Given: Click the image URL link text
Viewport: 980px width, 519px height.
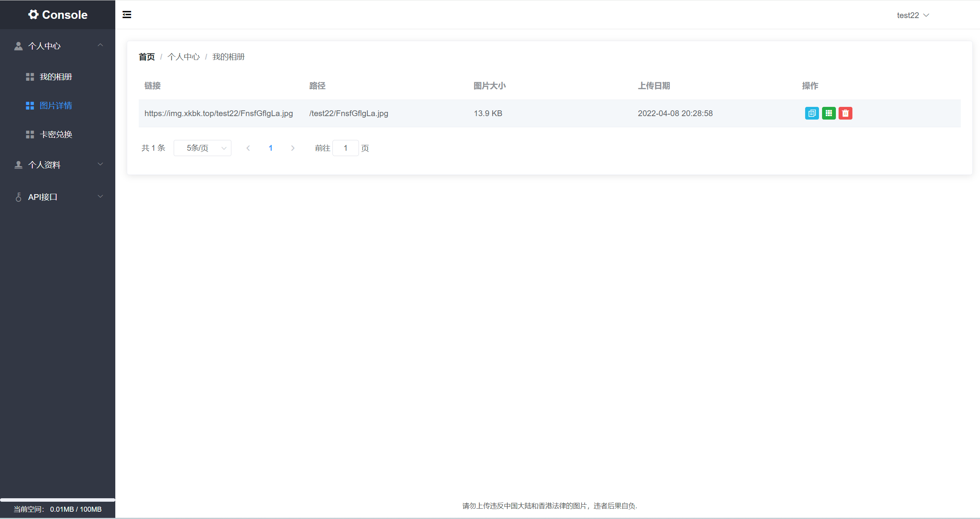Looking at the screenshot, I should coord(218,113).
